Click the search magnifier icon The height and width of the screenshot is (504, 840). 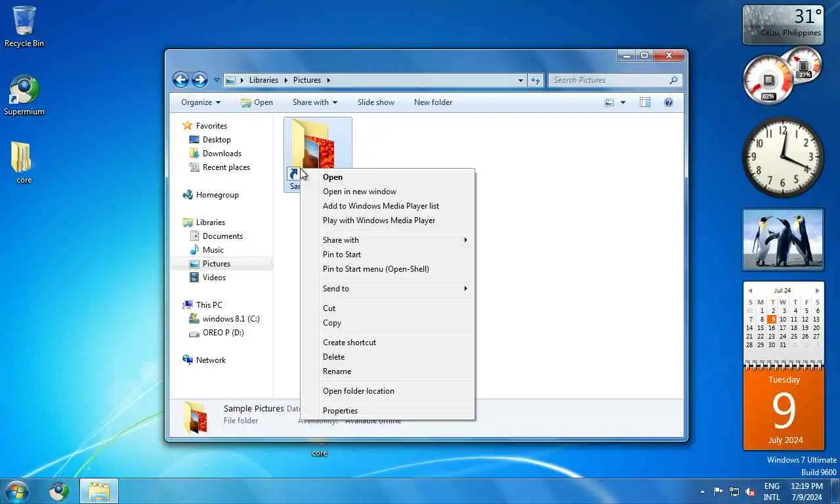[x=673, y=80]
